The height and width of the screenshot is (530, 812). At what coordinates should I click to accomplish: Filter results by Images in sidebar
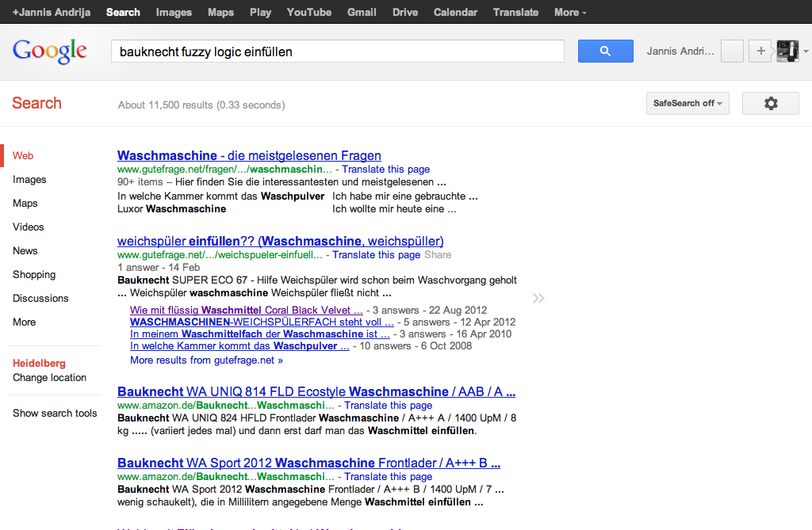[x=29, y=180]
